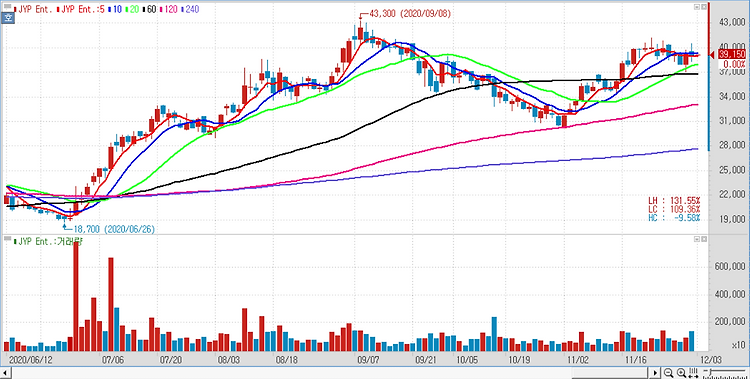Click the HC : -9.58% statistic

pos(674,218)
